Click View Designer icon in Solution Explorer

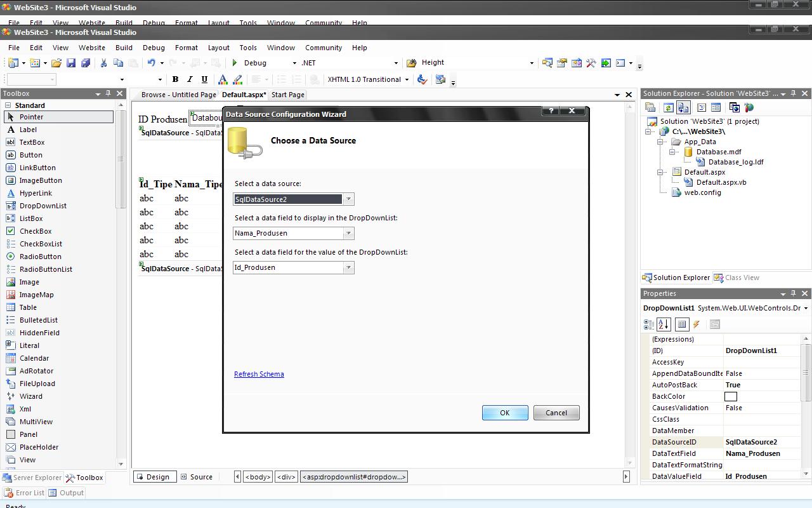coord(716,108)
